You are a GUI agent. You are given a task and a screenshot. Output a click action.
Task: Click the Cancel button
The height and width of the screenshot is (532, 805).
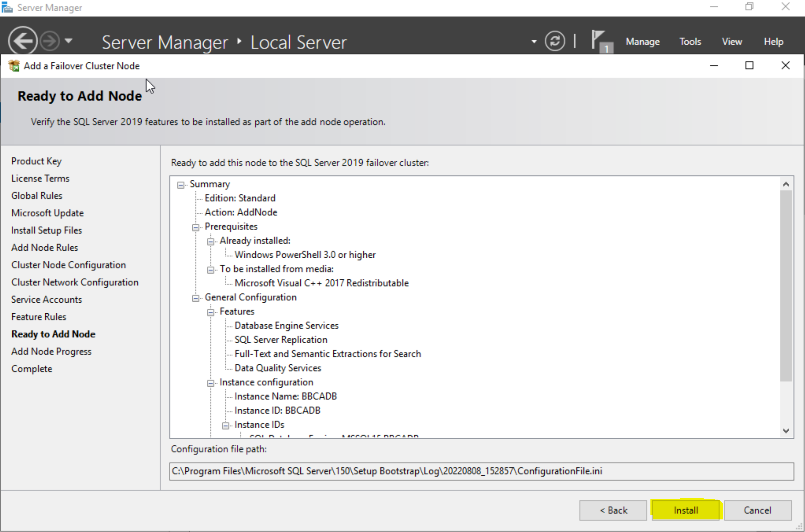point(758,510)
